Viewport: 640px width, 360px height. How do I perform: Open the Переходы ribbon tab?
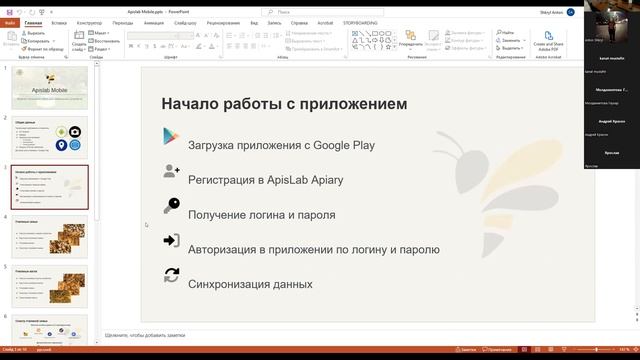point(122,23)
